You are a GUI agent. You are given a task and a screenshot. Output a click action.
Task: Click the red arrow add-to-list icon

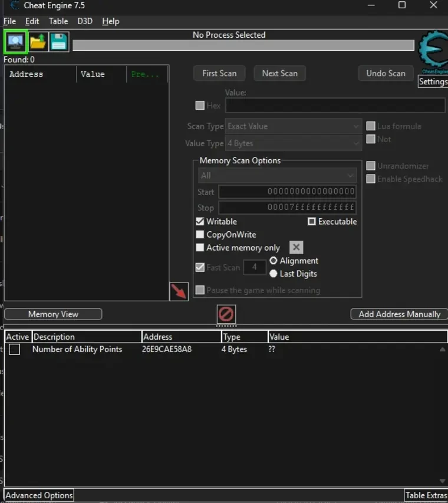coord(179,291)
